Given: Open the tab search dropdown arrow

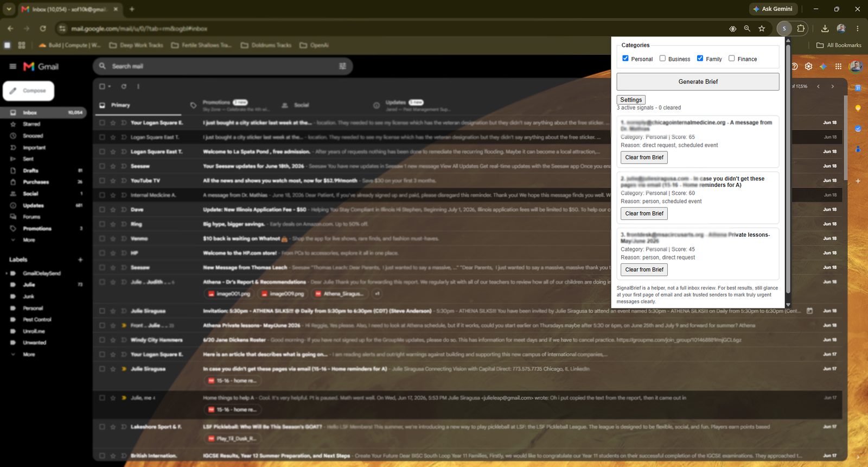Looking at the screenshot, I should 9,9.
